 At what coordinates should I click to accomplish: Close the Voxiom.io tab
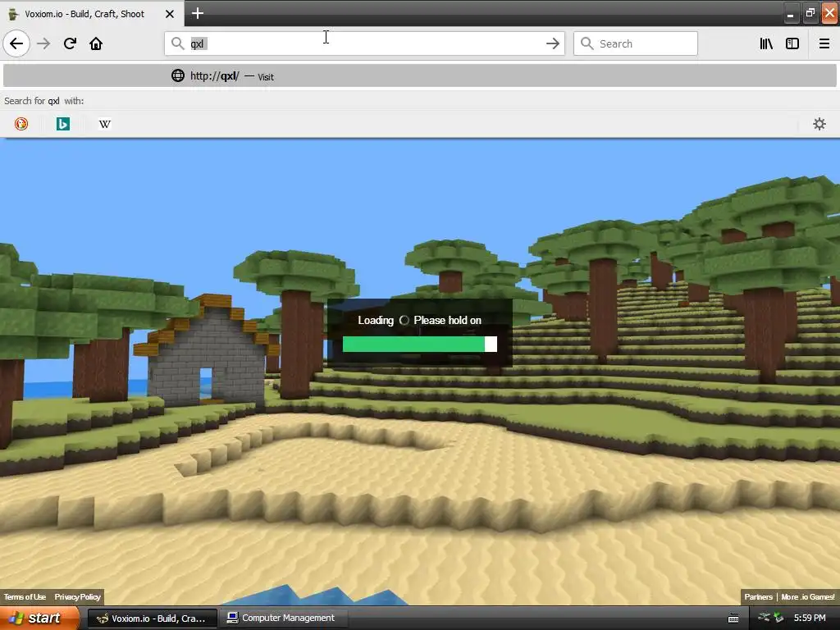pos(170,14)
